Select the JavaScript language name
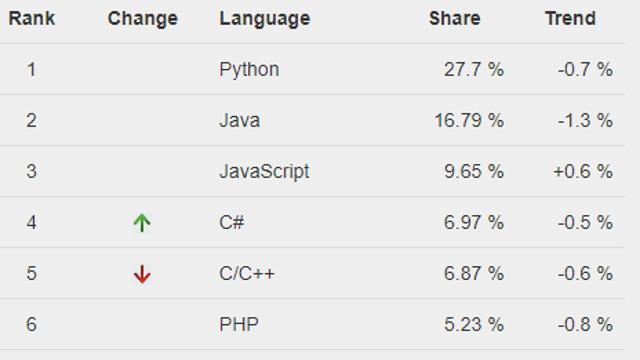640x360 pixels. (x=264, y=172)
